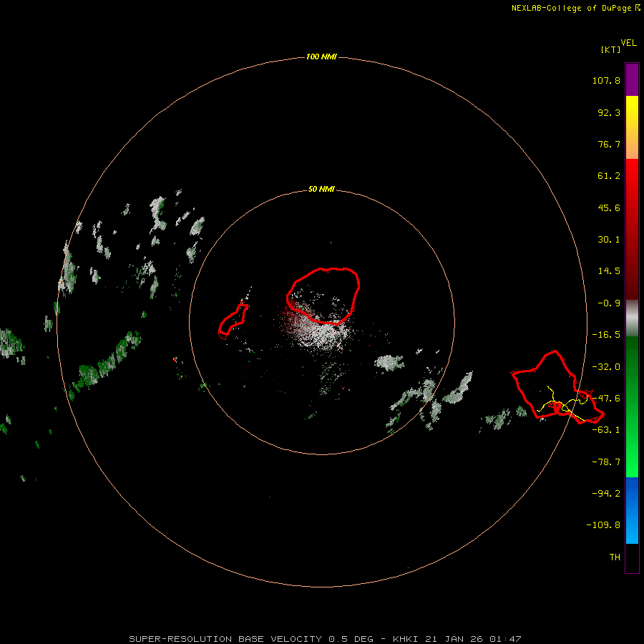
Task: Click the -16.5 legend value
Action: [x=606, y=335]
